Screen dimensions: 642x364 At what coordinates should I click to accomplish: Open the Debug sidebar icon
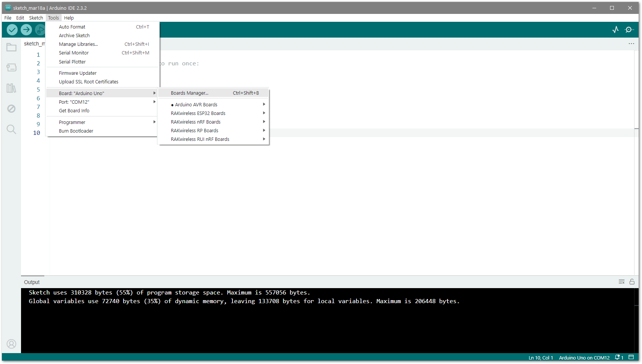tap(11, 109)
